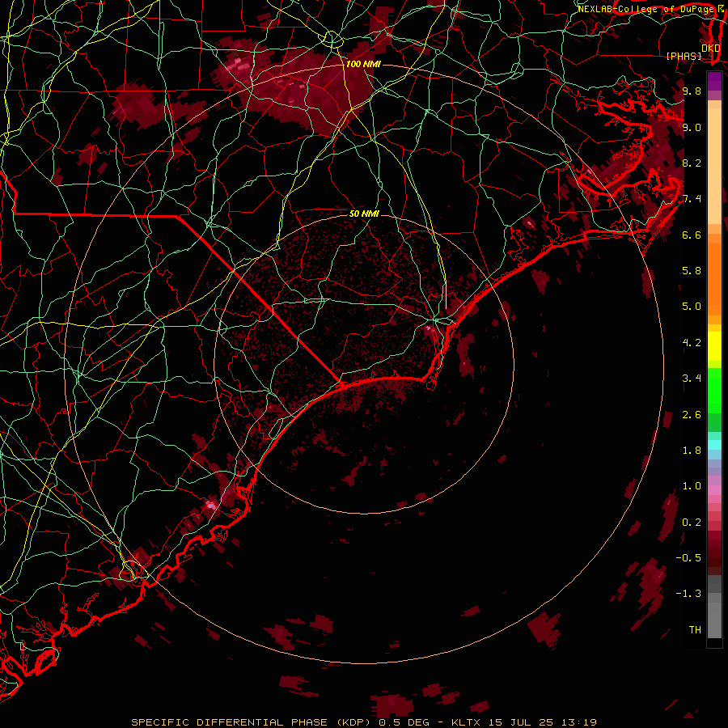Click the 6.6 value on the color scale
The image size is (728, 728).
(x=692, y=235)
